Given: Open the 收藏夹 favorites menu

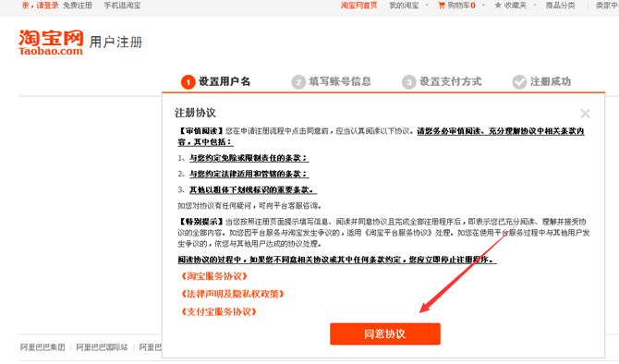Looking at the screenshot, I should pyautogui.click(x=516, y=6).
